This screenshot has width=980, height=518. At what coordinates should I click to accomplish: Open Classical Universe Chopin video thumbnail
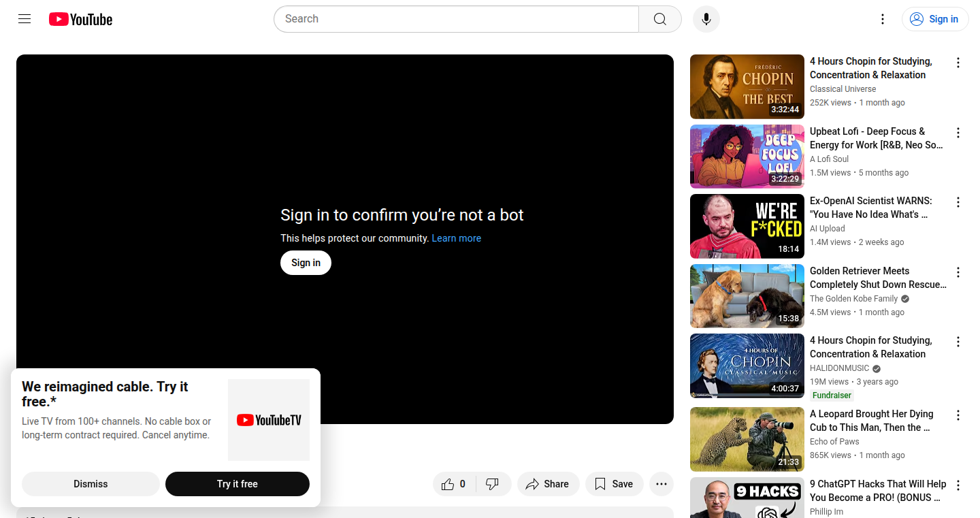[747, 86]
